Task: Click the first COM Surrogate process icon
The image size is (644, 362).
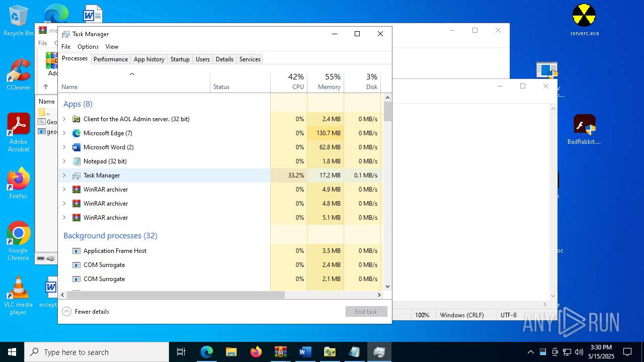Action: [x=76, y=265]
